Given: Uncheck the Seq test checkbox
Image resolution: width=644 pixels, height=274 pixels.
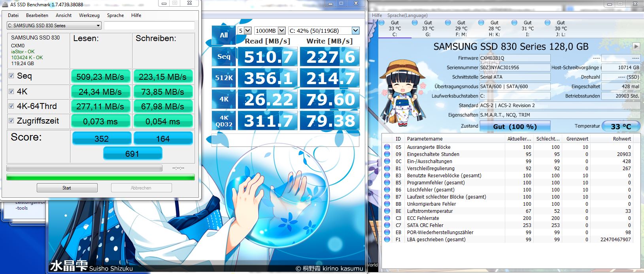Looking at the screenshot, I should [x=11, y=76].
